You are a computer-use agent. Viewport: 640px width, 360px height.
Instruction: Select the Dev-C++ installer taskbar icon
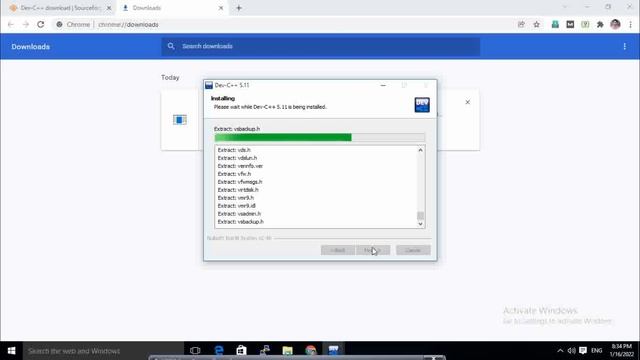(x=333, y=351)
